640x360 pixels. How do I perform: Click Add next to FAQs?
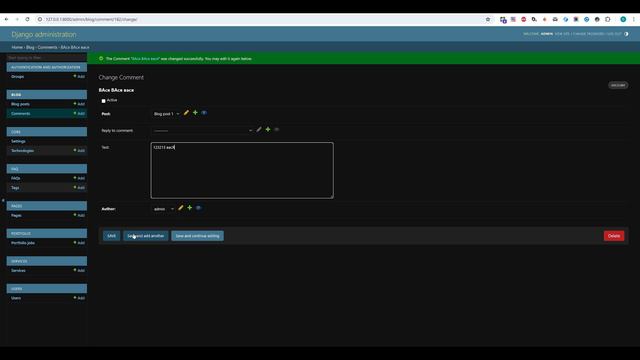[79, 178]
